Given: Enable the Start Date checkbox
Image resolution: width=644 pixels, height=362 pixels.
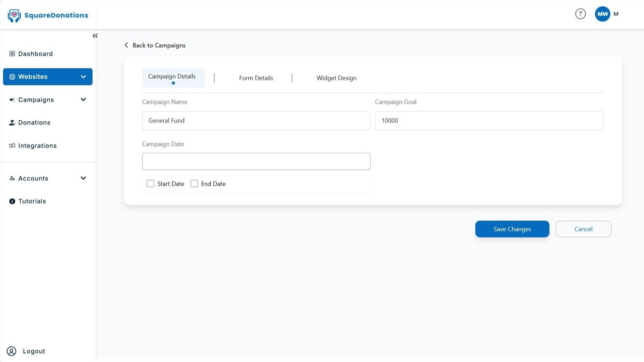Looking at the screenshot, I should point(150,184).
